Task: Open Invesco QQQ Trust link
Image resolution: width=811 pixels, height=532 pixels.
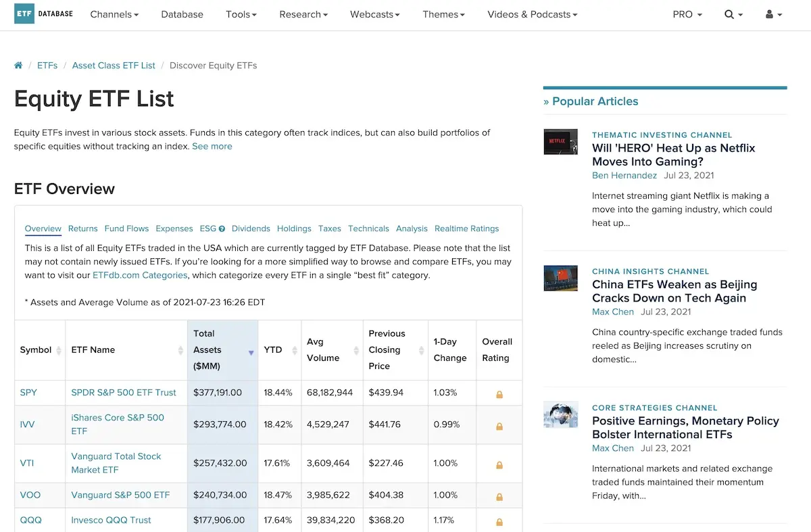Action: [x=111, y=520]
